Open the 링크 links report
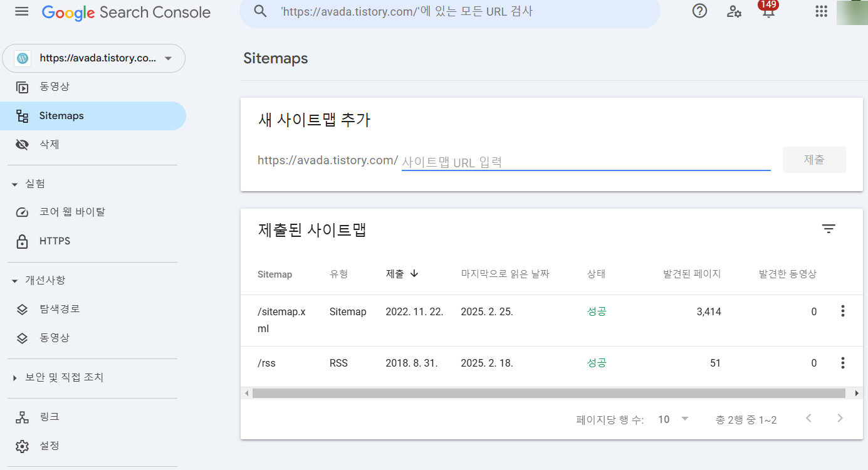 (x=94, y=417)
